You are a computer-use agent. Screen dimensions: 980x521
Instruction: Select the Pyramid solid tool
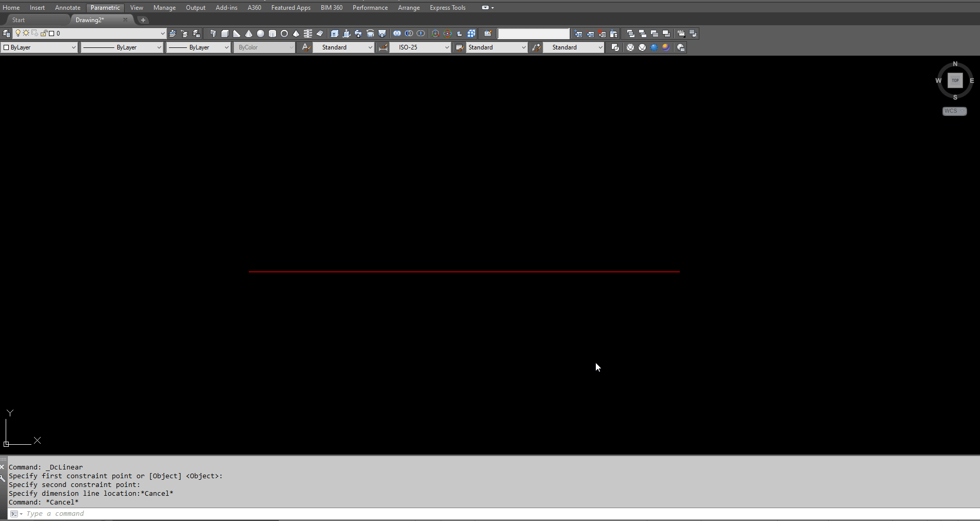tap(296, 33)
